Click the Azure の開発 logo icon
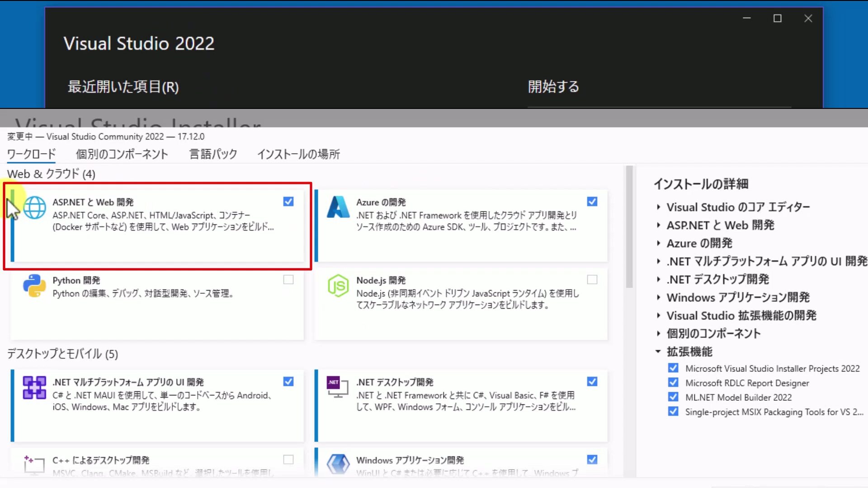 pyautogui.click(x=338, y=207)
